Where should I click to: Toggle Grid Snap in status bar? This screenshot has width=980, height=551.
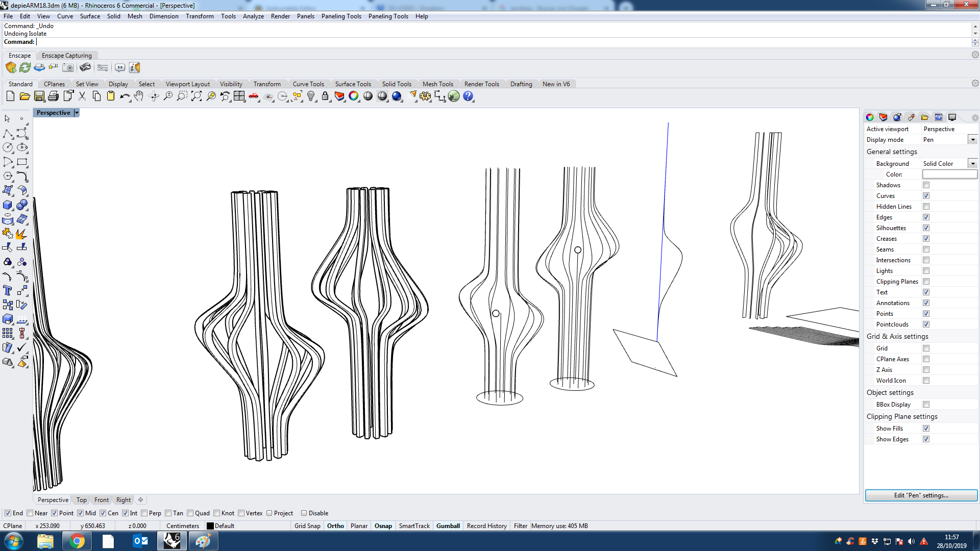tap(307, 526)
